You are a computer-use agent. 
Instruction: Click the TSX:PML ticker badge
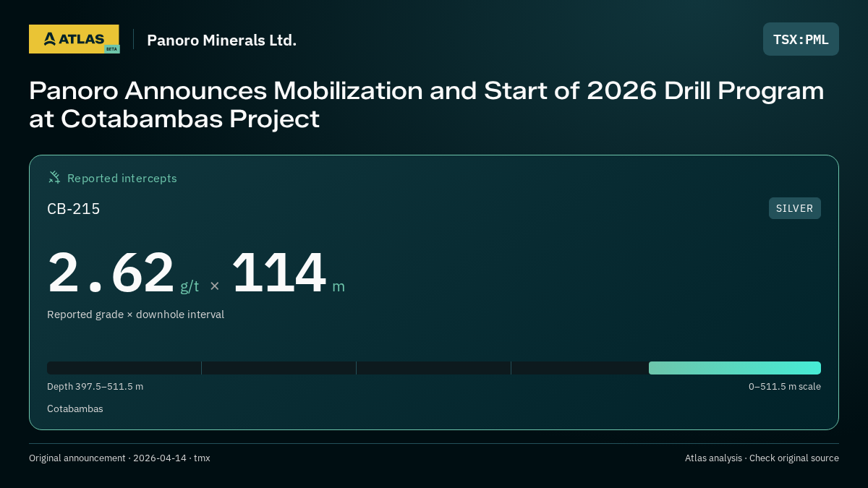[x=801, y=39]
